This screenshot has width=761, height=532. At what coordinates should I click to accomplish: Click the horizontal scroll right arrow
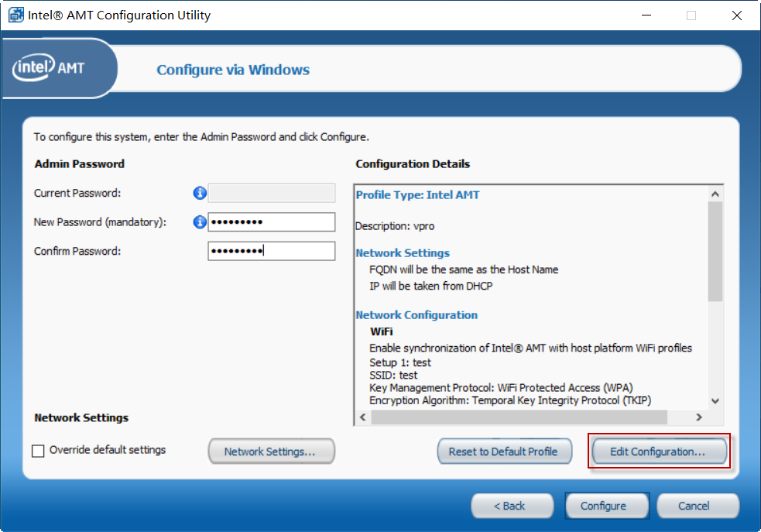[699, 417]
